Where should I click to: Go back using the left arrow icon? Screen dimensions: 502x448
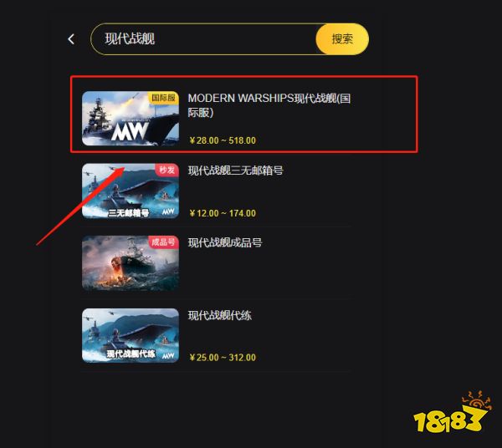(x=71, y=39)
